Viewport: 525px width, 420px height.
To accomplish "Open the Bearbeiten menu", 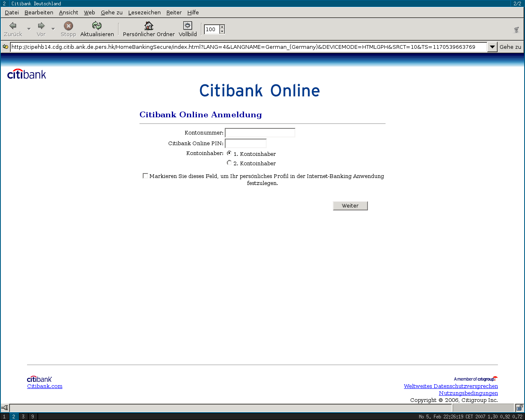I will (x=39, y=12).
